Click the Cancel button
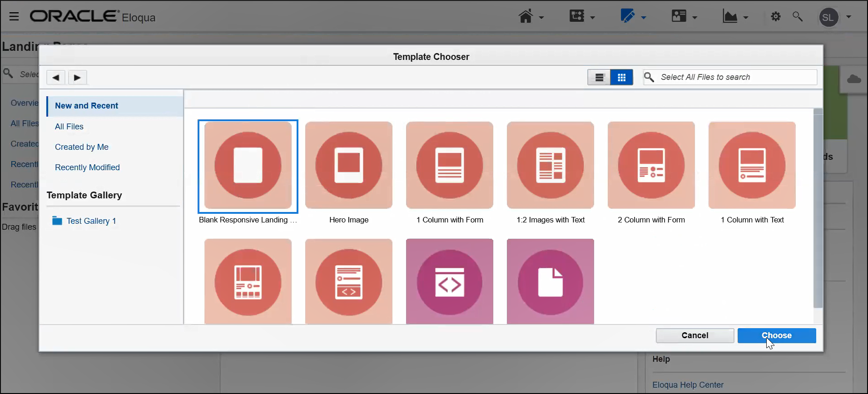 [695, 335]
